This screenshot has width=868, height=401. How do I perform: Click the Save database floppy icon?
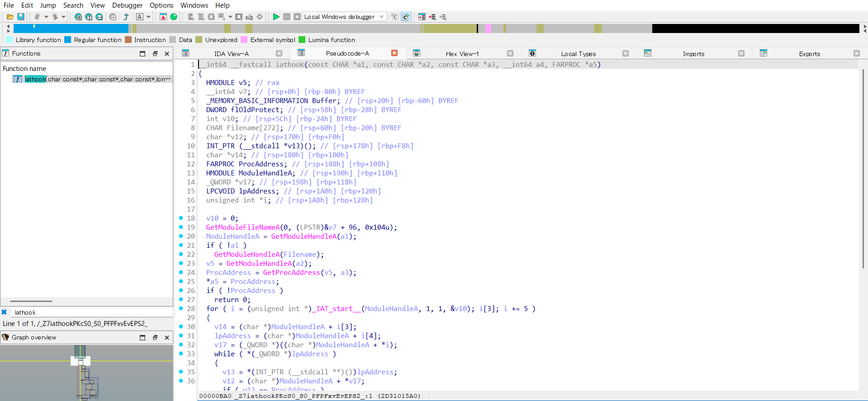click(21, 17)
